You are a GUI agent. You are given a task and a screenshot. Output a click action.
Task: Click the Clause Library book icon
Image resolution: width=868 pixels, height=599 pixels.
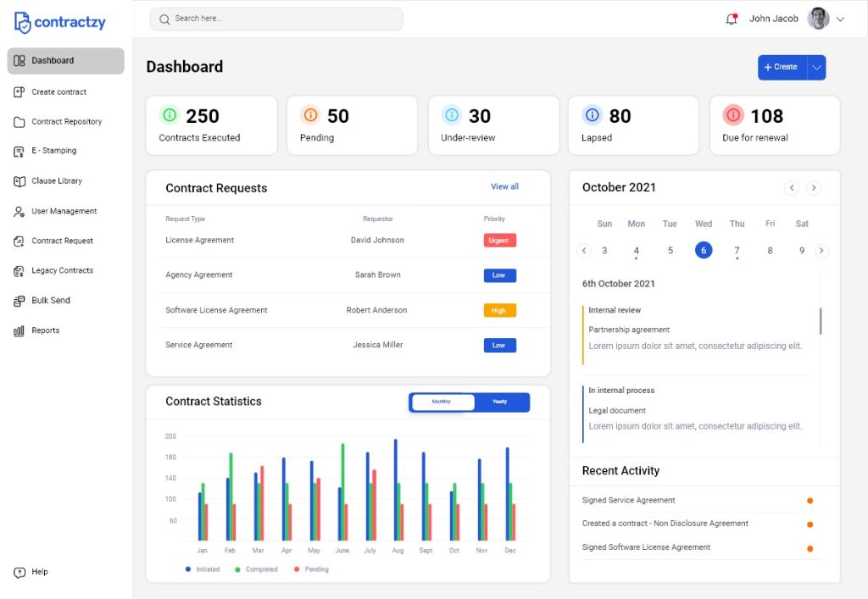coord(19,181)
